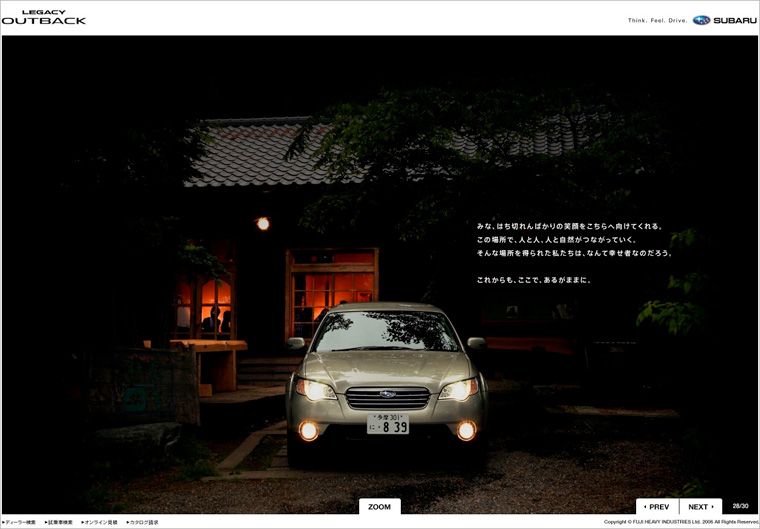
Task: Click the Think. Feel. Drive. tagline
Action: point(657,20)
